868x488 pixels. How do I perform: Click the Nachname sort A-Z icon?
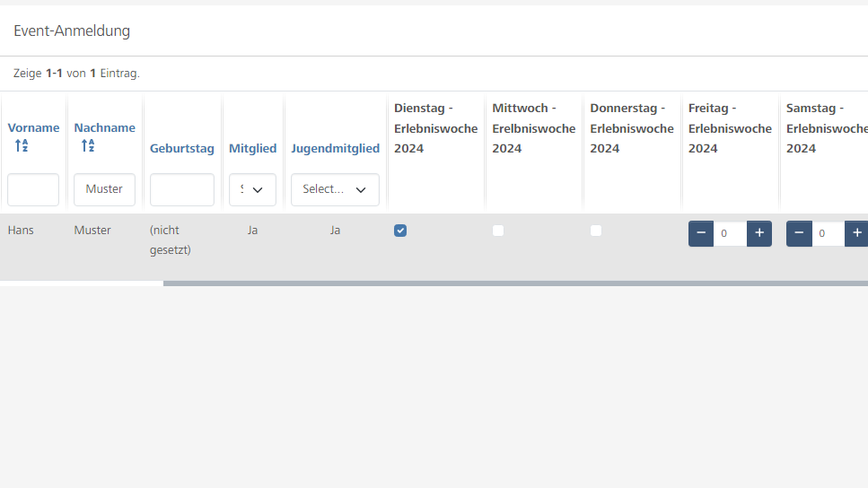point(88,145)
